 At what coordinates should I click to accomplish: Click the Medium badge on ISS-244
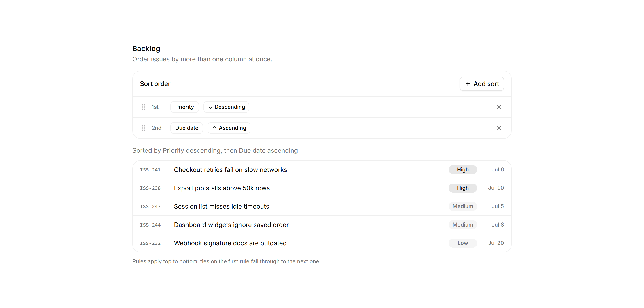[463, 225]
